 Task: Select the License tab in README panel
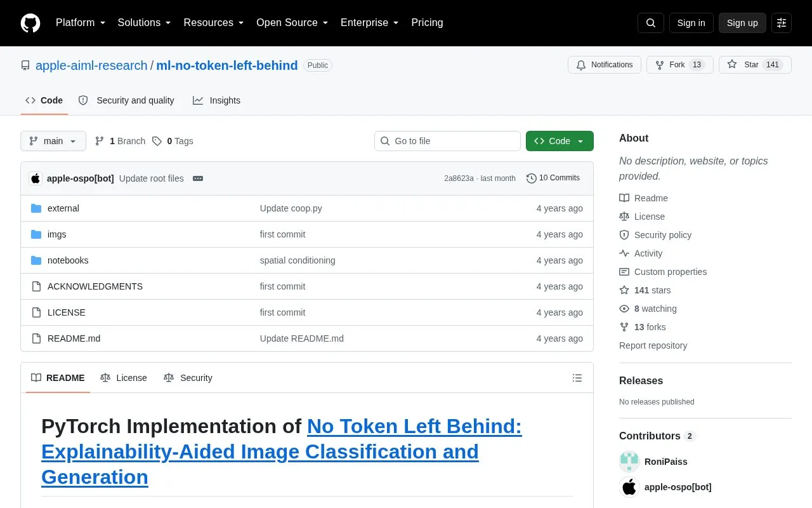pos(124,378)
